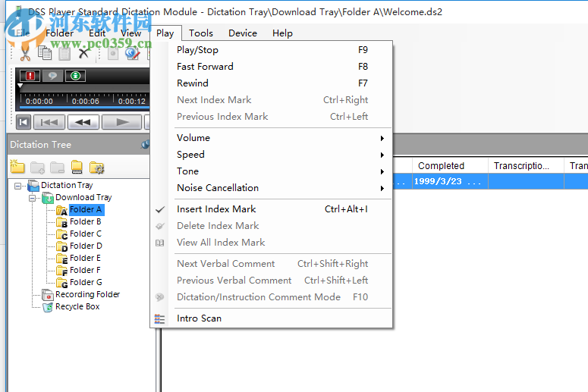
Task: Click the play arrow button
Action: pos(122,122)
